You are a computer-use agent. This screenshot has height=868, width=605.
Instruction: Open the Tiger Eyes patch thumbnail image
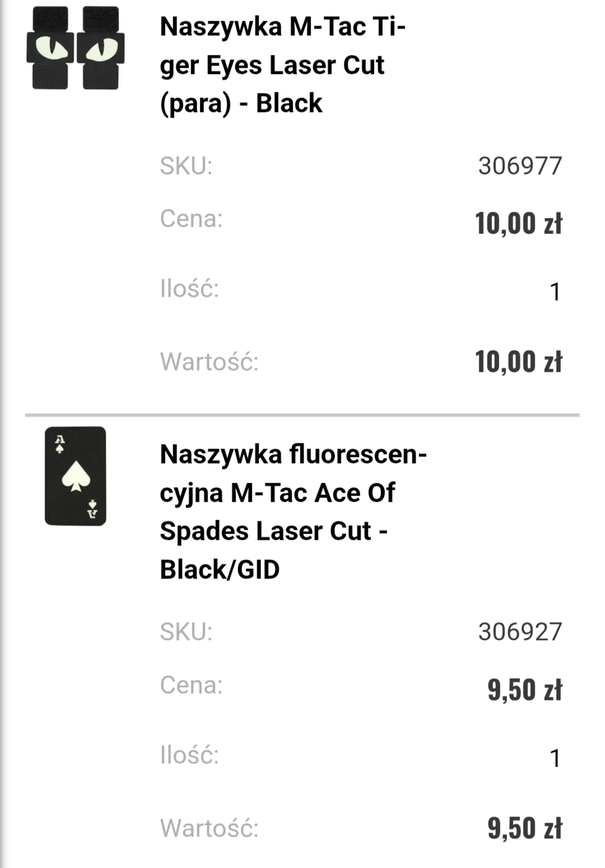75,48
